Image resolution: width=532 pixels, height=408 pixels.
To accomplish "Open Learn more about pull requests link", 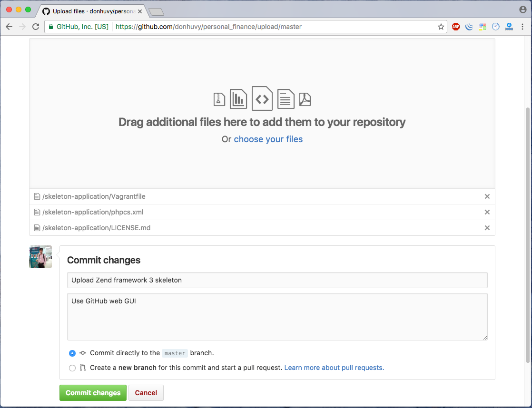I will point(334,368).
